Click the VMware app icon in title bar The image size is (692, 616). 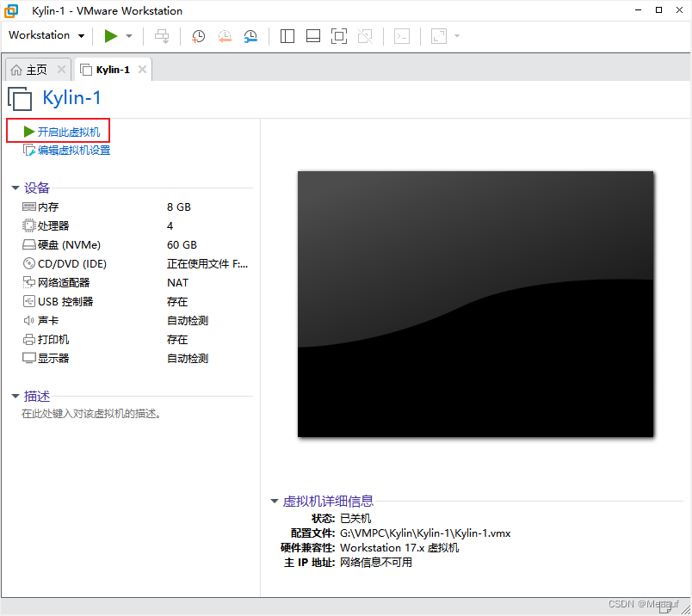(11, 11)
